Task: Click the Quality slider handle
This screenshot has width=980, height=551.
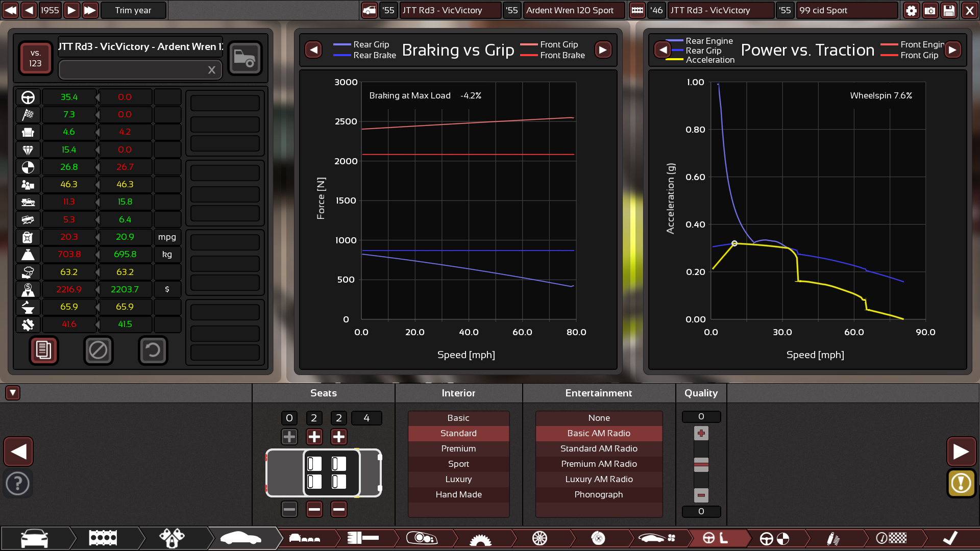Action: [x=701, y=464]
